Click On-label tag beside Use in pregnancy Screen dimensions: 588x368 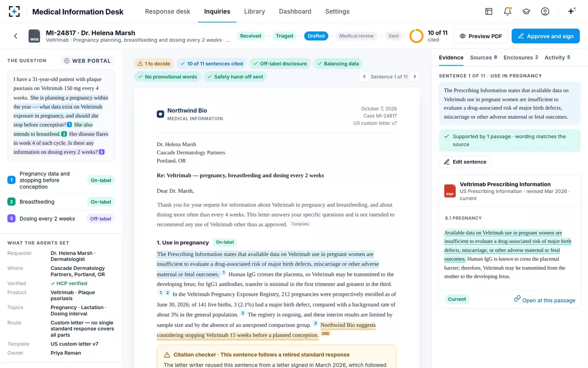click(x=225, y=242)
